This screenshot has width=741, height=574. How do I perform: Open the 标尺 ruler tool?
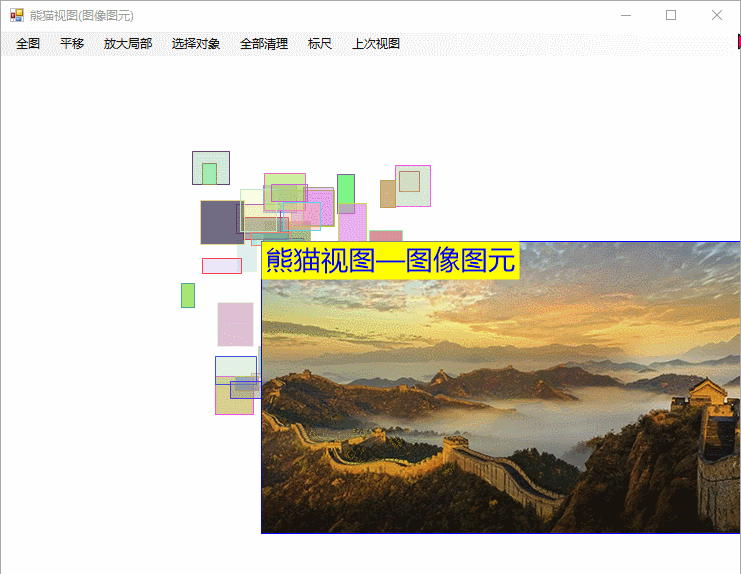click(319, 44)
